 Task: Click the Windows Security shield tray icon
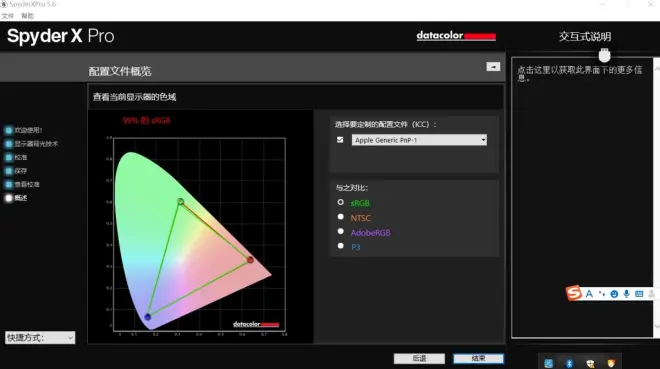[591, 363]
